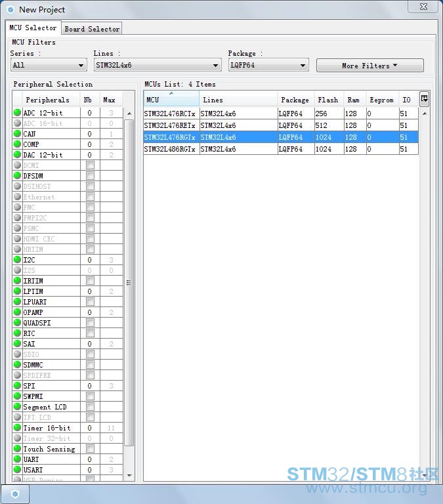
Task: Click the green status icon beside SDMMC
Action: pos(17,365)
